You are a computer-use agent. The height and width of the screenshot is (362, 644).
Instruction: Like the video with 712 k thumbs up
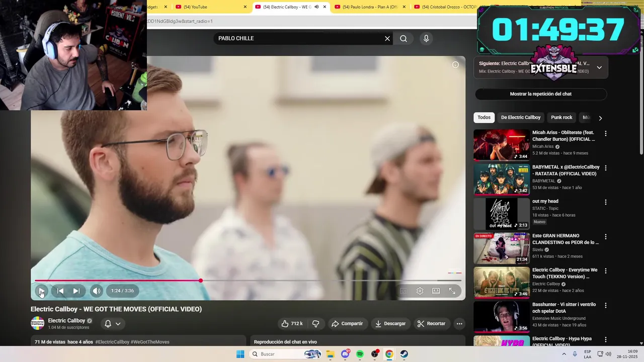pyautogui.click(x=292, y=323)
